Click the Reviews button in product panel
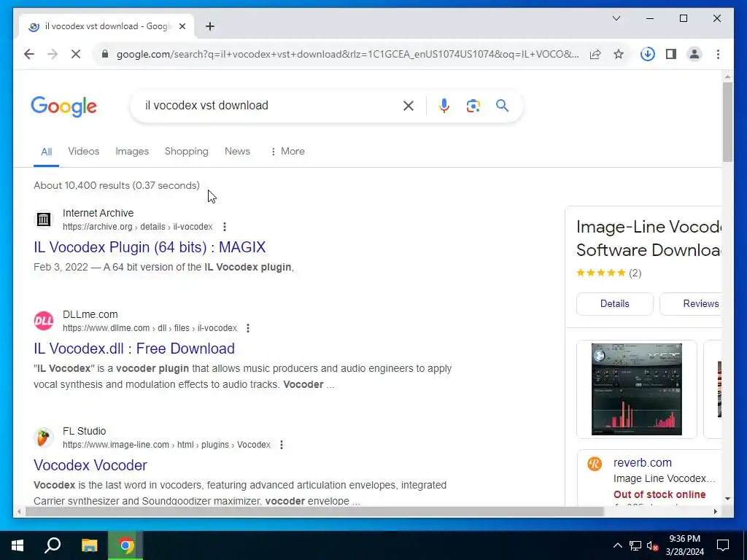Screen dimensions: 747x560 [x=691, y=304]
